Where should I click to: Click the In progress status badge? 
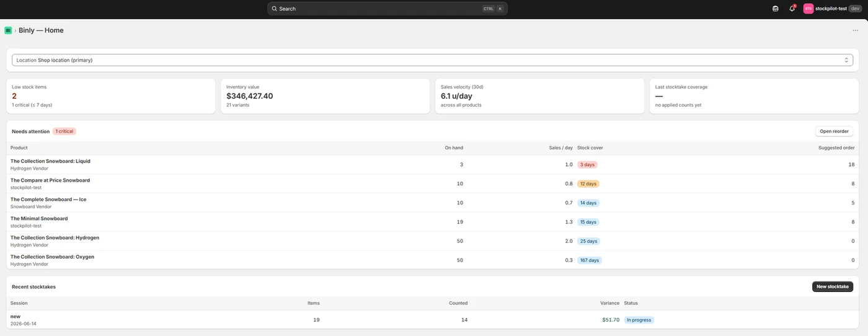pyautogui.click(x=639, y=320)
